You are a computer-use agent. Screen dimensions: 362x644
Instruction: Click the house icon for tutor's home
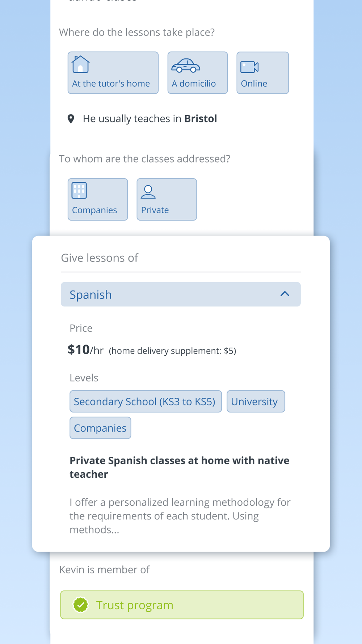click(80, 64)
